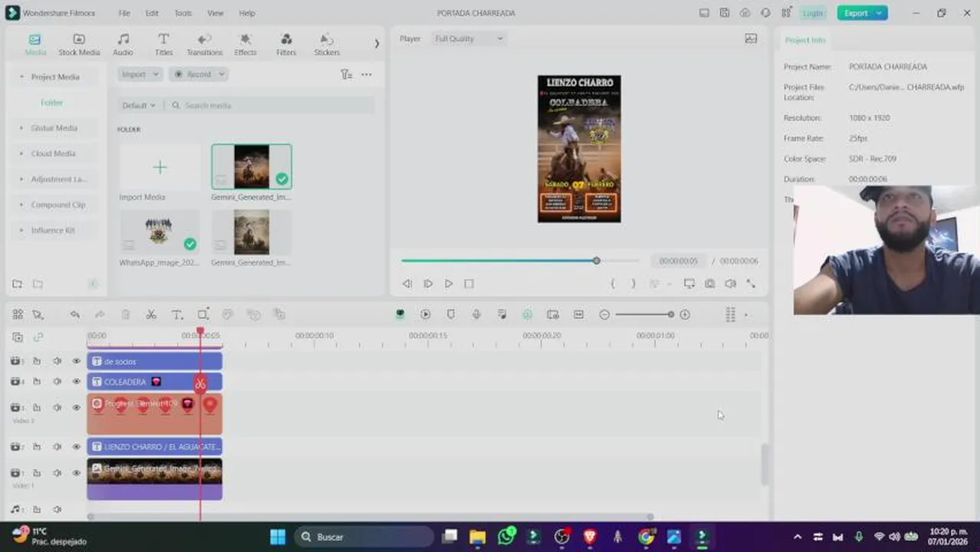Click the player volume icon
The image size is (980, 552).
coord(730,284)
